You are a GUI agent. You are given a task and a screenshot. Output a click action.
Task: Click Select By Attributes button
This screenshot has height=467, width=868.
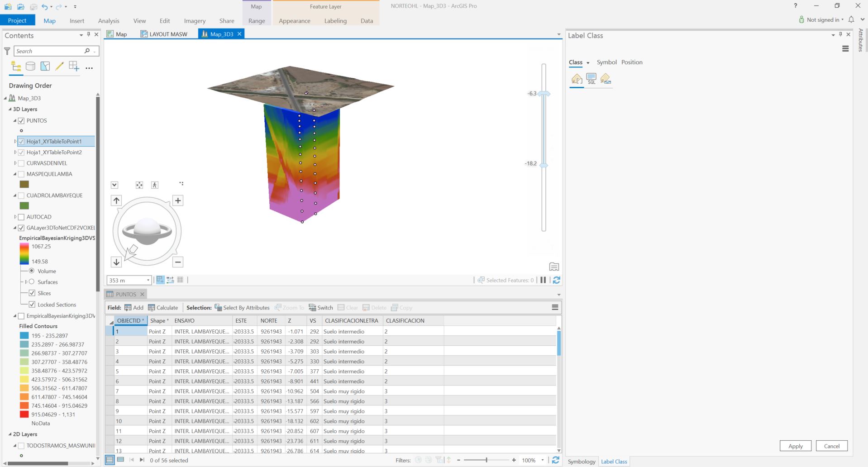pos(242,308)
